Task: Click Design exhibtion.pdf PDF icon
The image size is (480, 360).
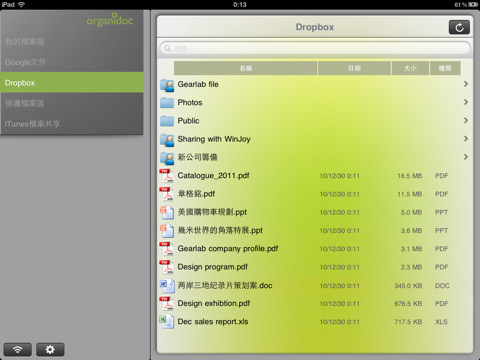Action: [167, 304]
